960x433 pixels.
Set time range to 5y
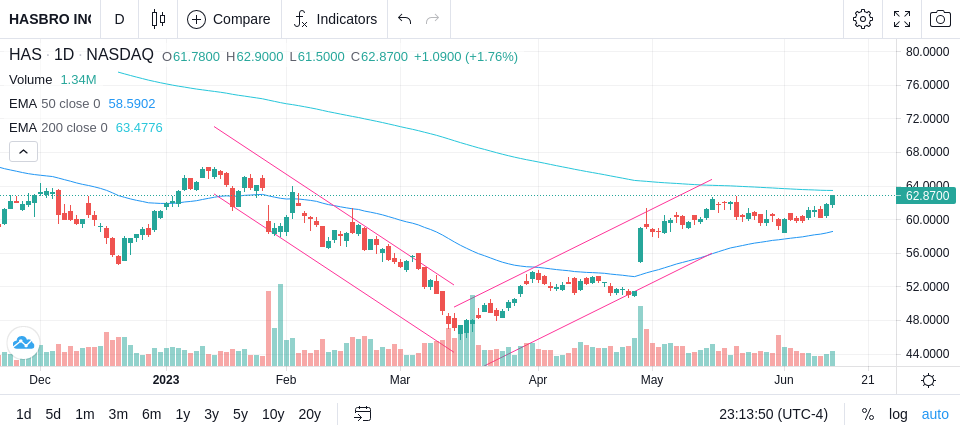[240, 415]
